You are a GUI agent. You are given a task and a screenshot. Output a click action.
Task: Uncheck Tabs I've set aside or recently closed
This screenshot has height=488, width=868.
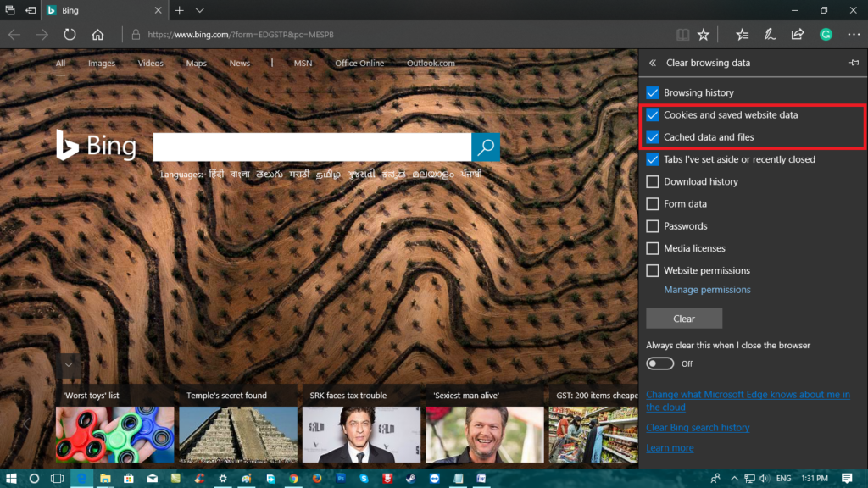653,159
